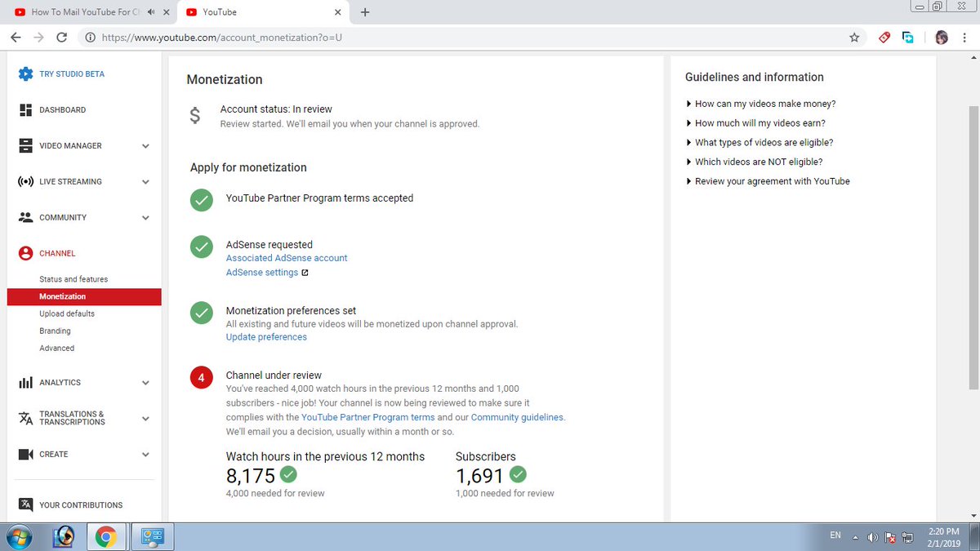Click the browser reload button
The image size is (980, 551).
62,38
